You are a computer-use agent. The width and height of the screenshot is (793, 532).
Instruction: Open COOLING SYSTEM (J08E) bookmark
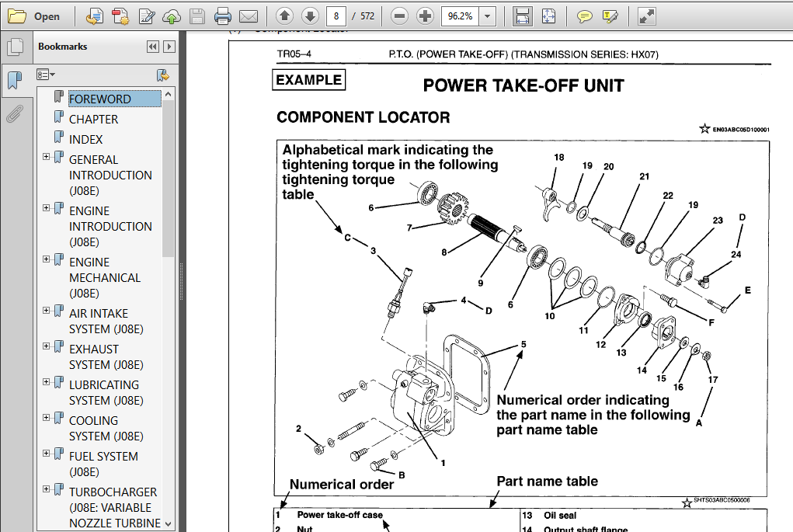coord(106,429)
